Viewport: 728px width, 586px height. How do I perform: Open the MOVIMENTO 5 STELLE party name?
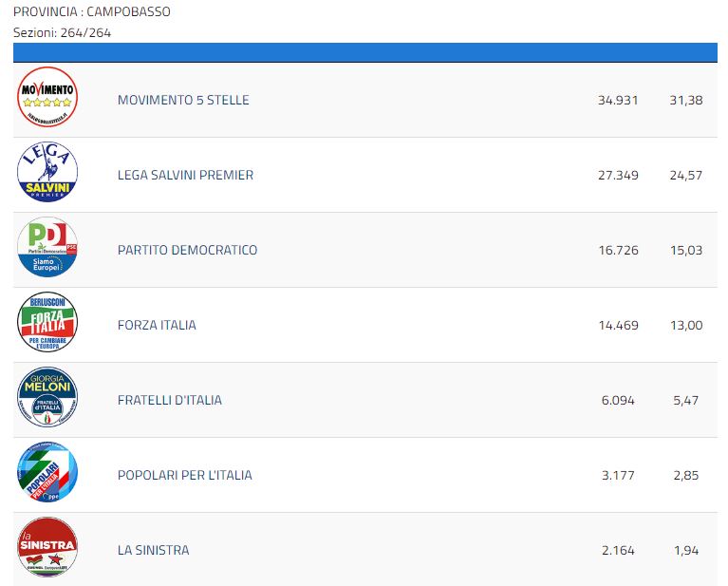[x=183, y=100]
